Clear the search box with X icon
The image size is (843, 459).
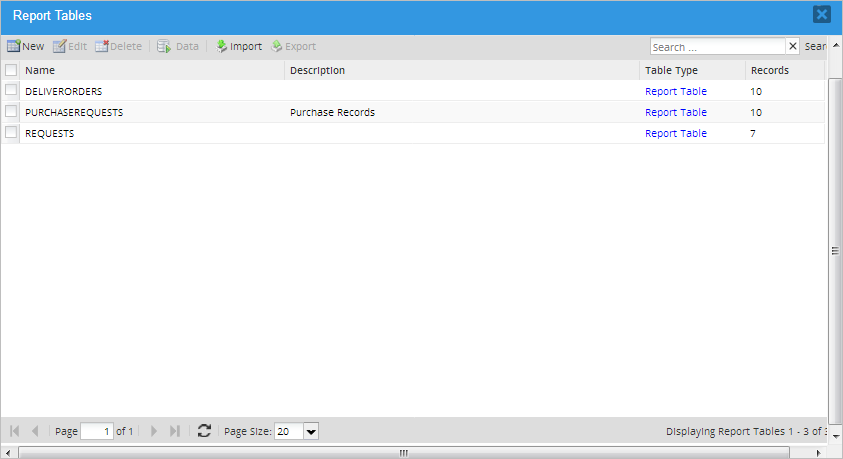793,47
